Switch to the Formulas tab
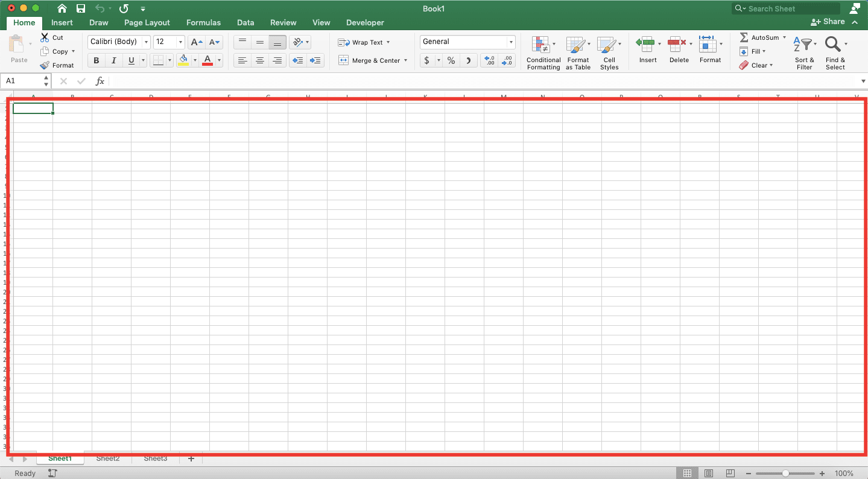868x479 pixels. pyautogui.click(x=203, y=22)
